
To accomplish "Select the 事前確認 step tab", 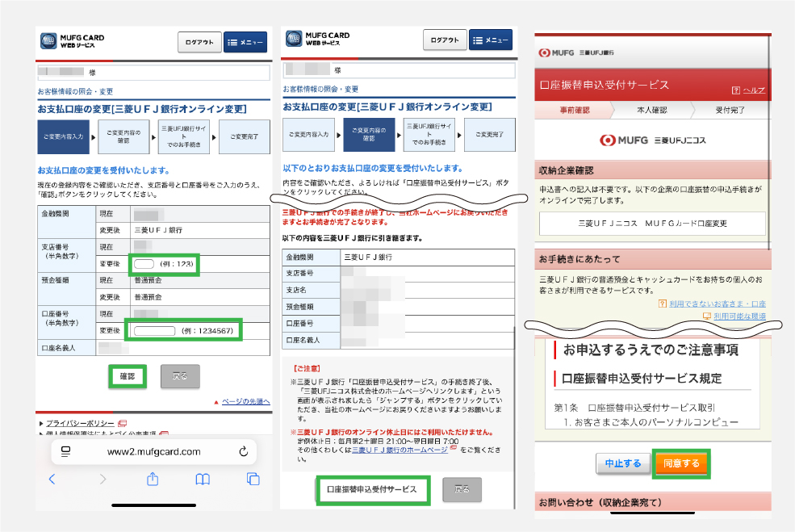I will [x=575, y=110].
